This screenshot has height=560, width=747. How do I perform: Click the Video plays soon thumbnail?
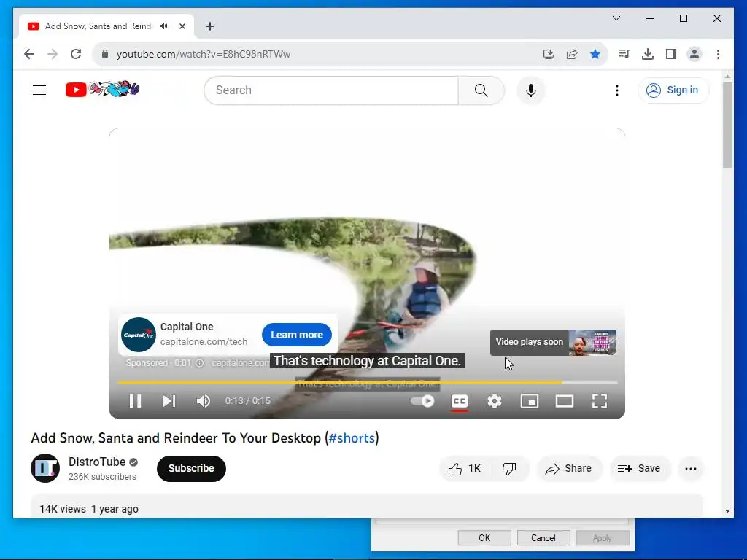click(592, 343)
